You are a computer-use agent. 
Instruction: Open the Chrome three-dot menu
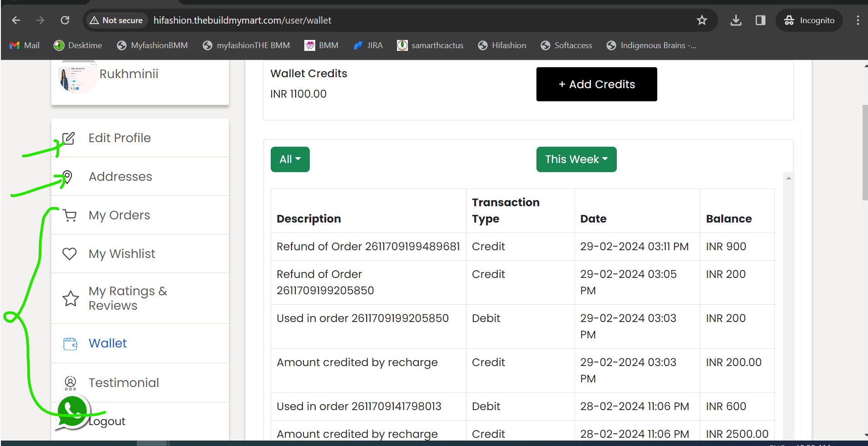(858, 20)
